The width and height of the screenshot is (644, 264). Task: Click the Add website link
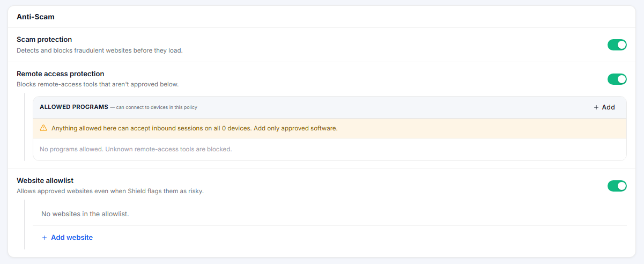click(x=67, y=237)
